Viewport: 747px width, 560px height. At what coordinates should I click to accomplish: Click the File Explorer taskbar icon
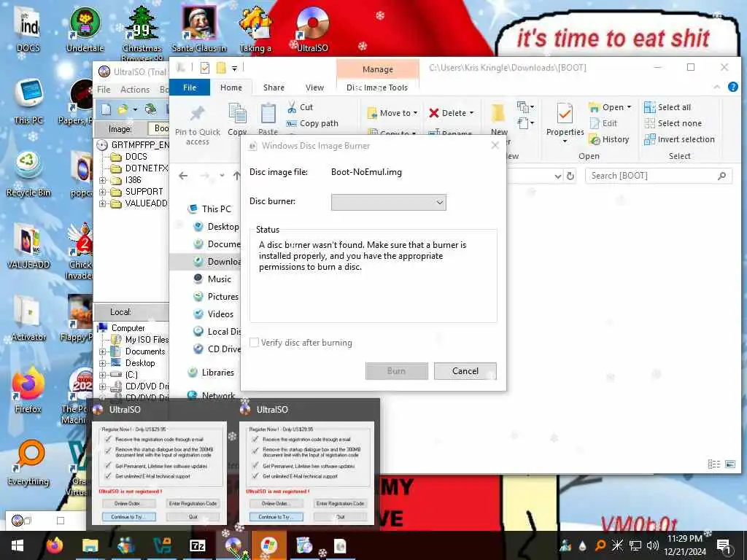(x=90, y=545)
